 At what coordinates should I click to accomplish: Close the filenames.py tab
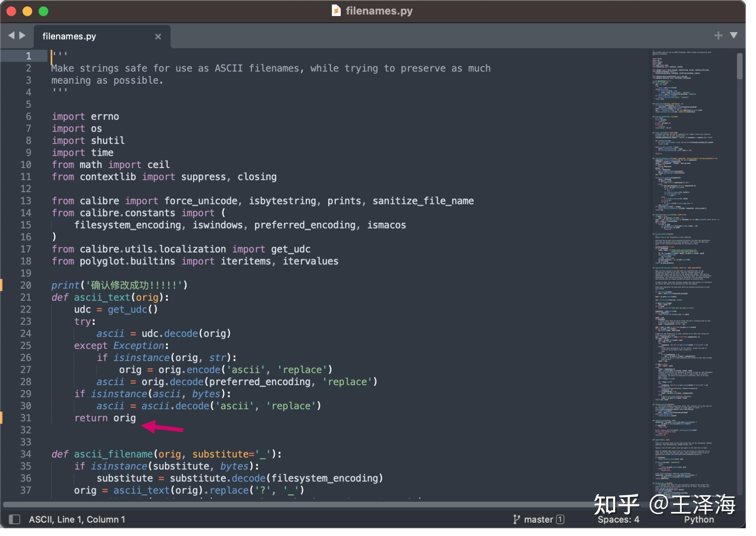pos(158,37)
